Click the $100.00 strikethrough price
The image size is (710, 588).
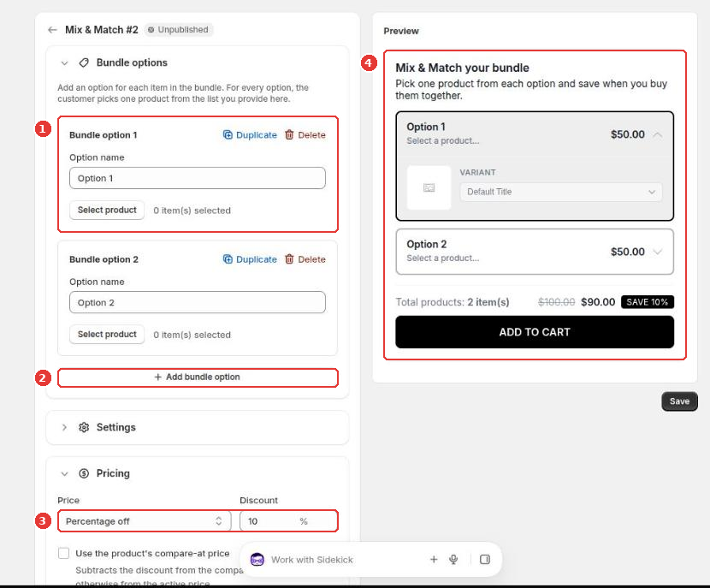556,302
